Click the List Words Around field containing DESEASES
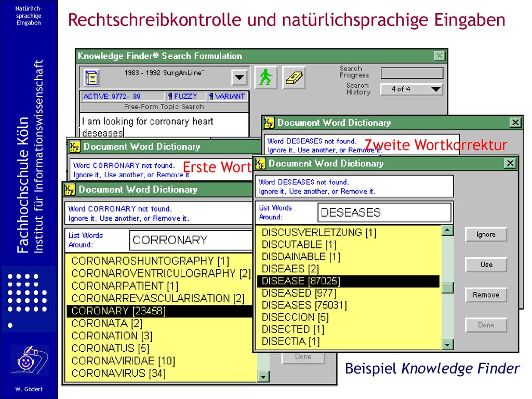The width and height of the screenshot is (532, 399). click(384, 212)
